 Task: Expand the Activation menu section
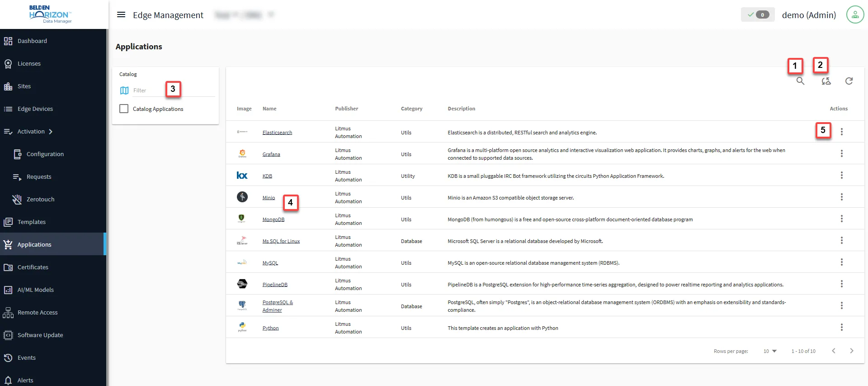[x=35, y=131]
